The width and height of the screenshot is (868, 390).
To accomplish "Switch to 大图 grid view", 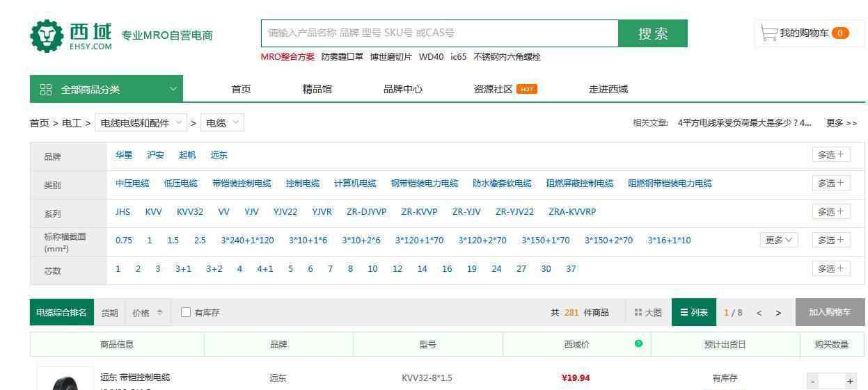I will 648,313.
